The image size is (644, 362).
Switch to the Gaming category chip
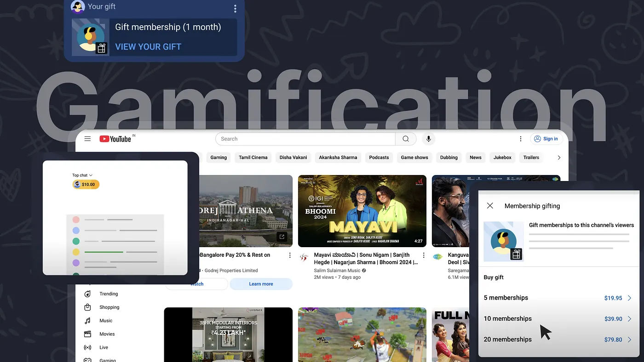click(218, 157)
